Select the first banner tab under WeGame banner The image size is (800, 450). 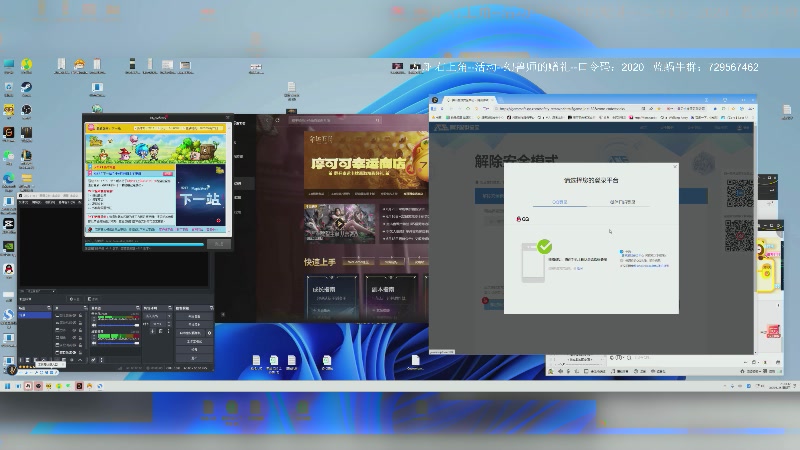[x=316, y=194]
